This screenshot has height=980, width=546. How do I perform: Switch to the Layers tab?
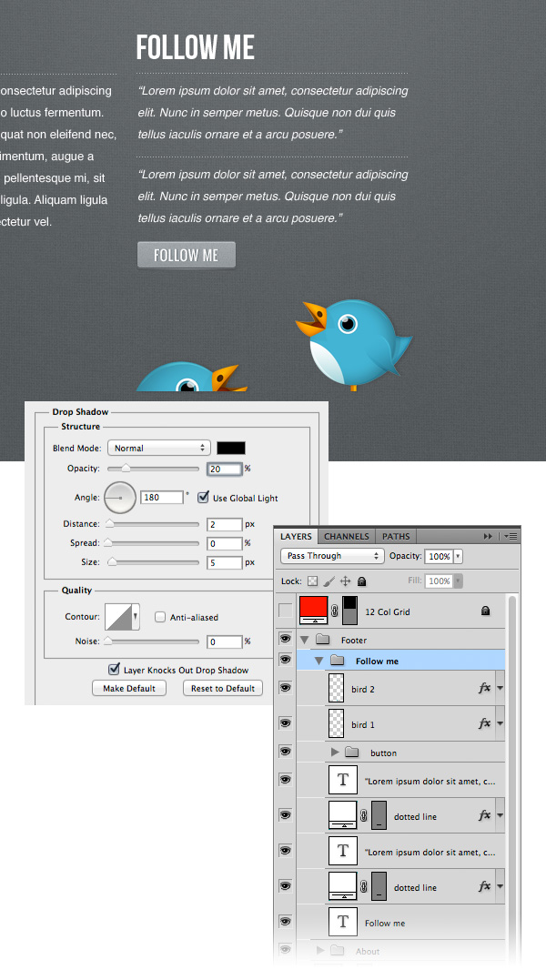click(x=296, y=536)
